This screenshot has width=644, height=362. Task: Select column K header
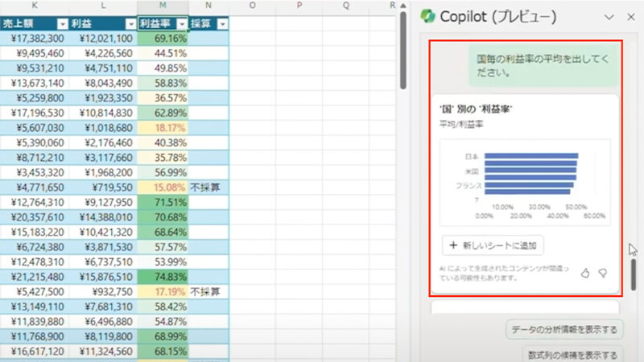pyautogui.click(x=33, y=6)
